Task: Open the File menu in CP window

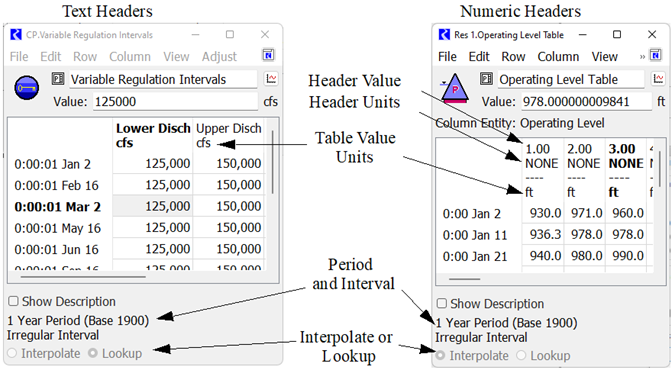Action: click(19, 57)
